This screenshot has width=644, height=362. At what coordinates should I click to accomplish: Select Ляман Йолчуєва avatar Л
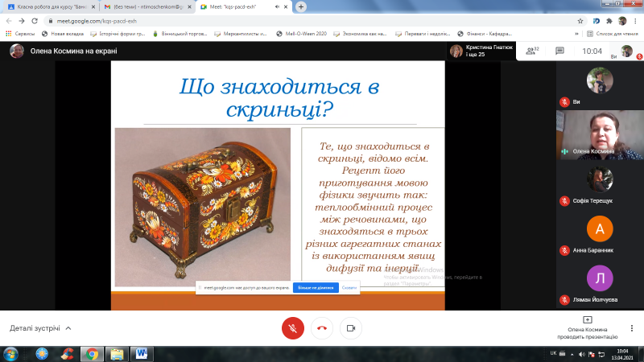point(600,278)
